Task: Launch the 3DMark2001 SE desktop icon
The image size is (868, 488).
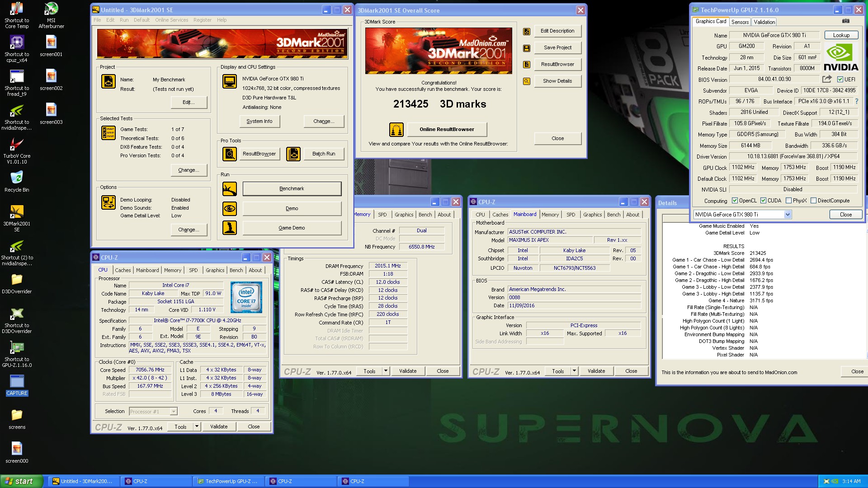Action: 17,219
